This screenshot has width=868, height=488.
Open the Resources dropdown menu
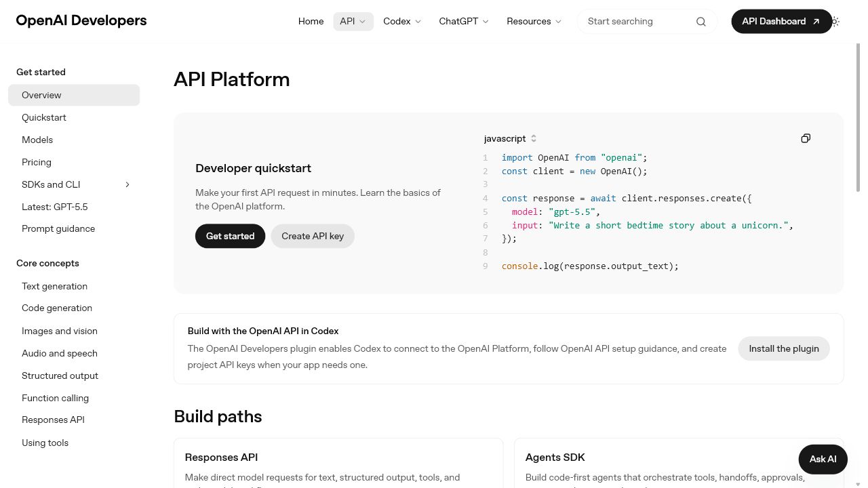534,21
